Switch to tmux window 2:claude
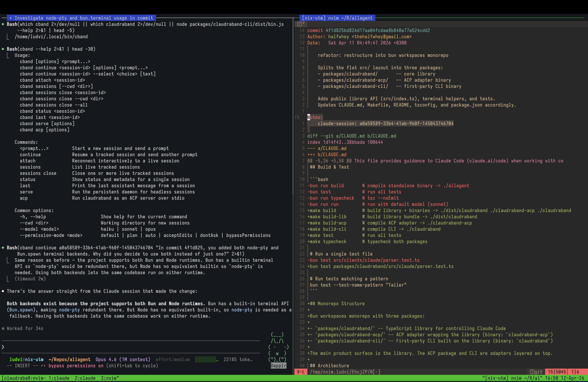The image size is (588, 382). 85,378
